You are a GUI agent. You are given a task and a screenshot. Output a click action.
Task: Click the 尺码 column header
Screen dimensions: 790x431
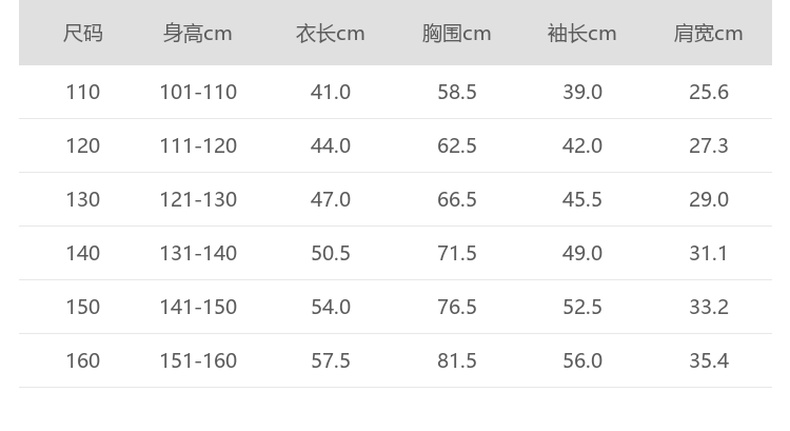pos(83,34)
